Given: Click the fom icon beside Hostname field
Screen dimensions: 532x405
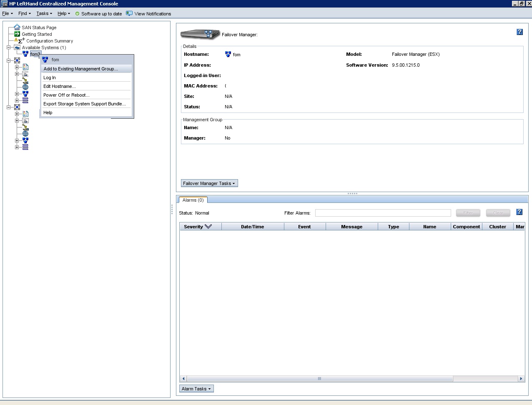Looking at the screenshot, I should pos(228,54).
